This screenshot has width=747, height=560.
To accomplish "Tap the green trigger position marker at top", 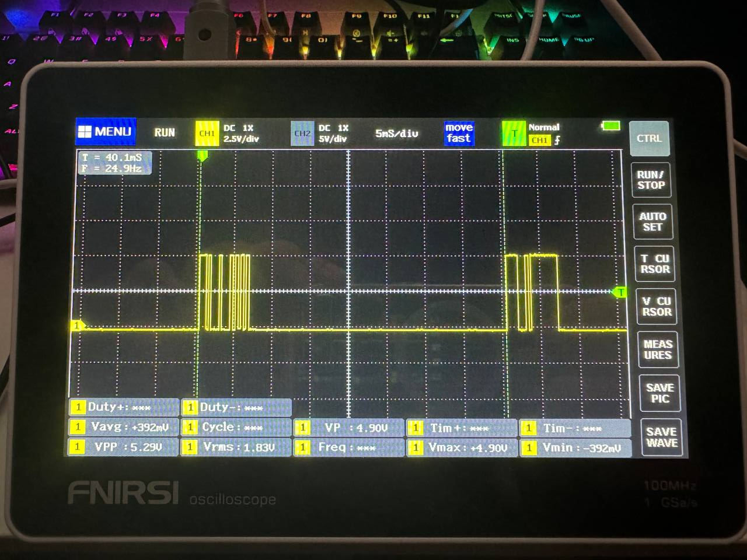I will click(202, 155).
